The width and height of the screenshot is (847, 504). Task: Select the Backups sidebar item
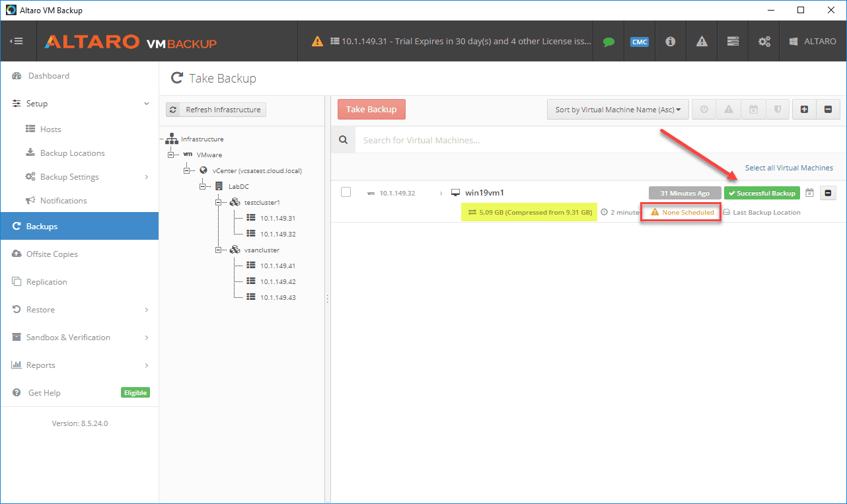[x=79, y=226]
